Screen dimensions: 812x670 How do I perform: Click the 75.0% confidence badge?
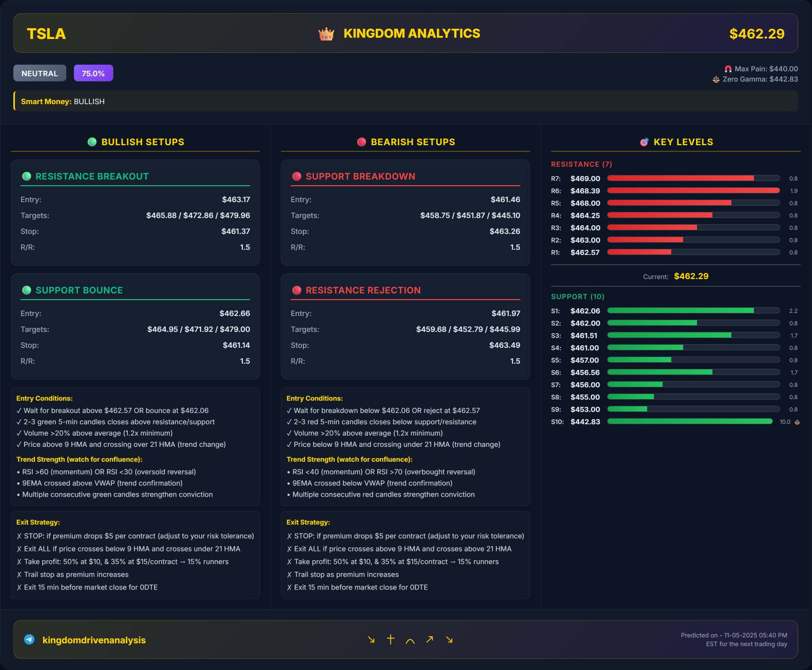[93, 73]
